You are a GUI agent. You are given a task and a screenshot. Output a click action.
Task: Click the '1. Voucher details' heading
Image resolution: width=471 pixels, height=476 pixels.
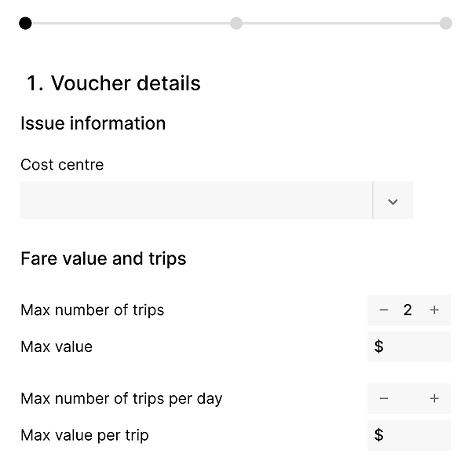pyautogui.click(x=114, y=83)
